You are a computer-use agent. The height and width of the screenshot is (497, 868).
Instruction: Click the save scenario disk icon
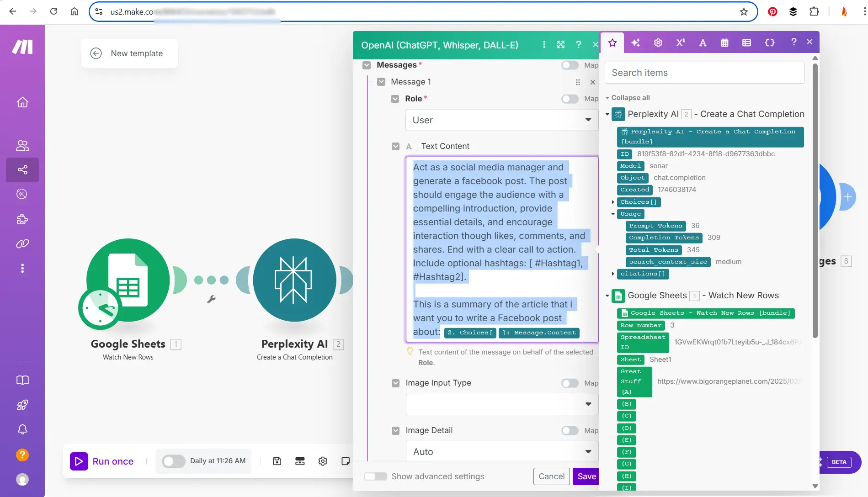click(x=277, y=461)
